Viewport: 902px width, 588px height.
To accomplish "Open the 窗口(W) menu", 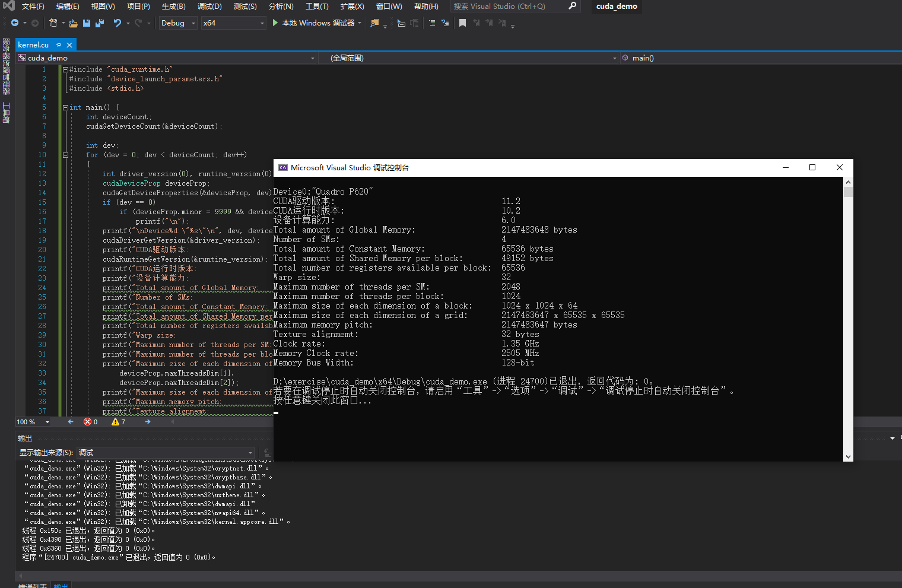I will (x=389, y=6).
